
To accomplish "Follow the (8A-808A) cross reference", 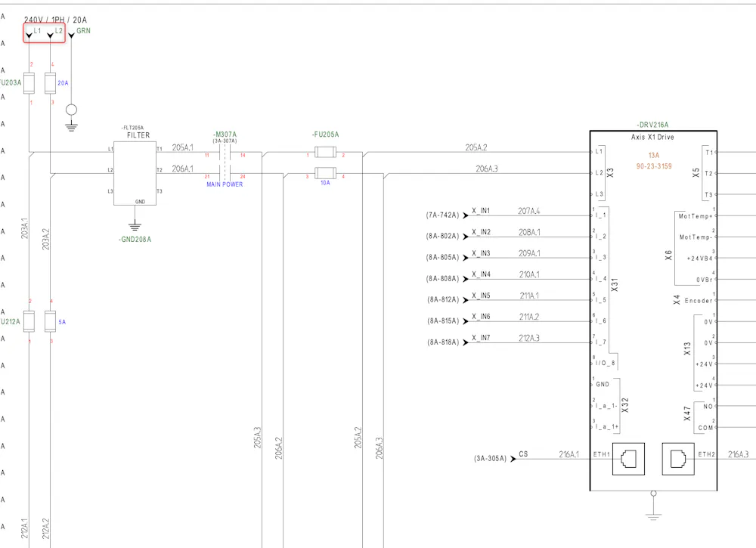I will point(442,279).
